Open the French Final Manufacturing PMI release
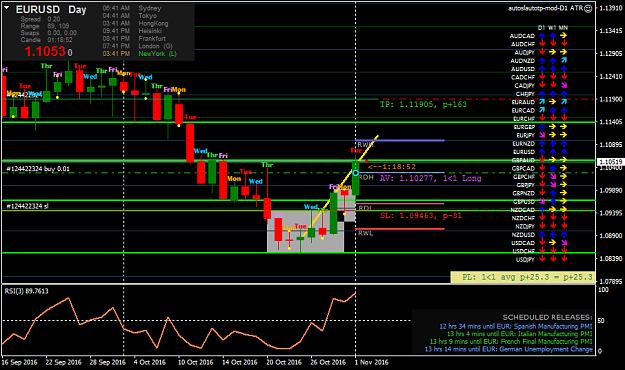 (x=511, y=342)
